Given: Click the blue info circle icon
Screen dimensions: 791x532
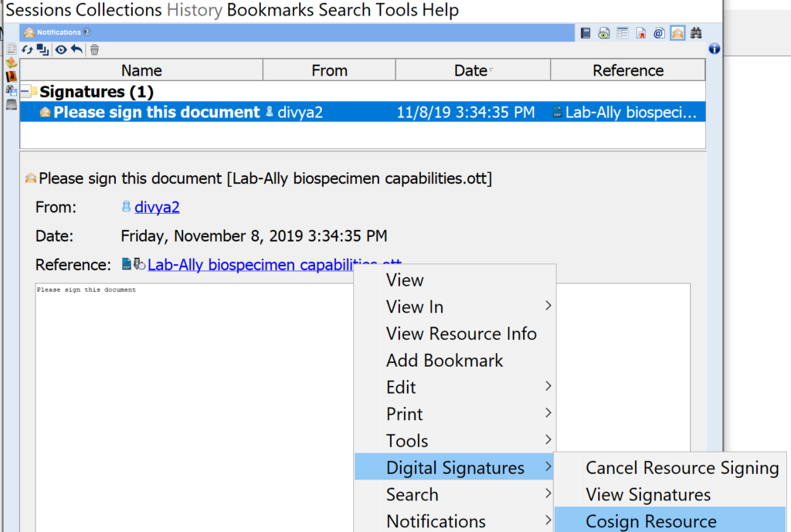Looking at the screenshot, I should click(x=715, y=49).
